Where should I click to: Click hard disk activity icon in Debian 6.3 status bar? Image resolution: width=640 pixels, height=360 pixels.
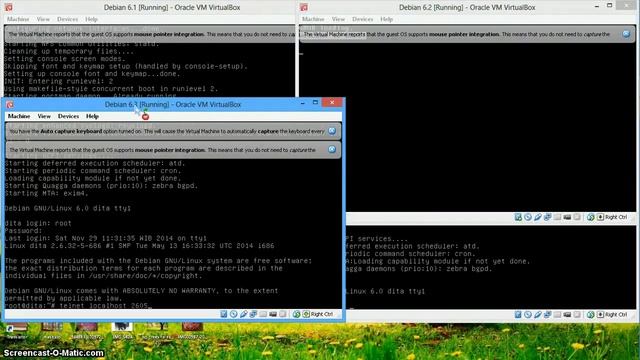coord(224,314)
